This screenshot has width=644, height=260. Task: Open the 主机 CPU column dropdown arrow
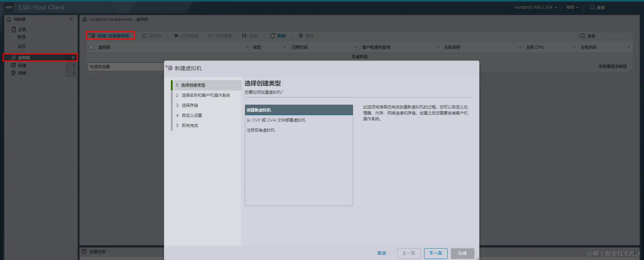(x=574, y=47)
